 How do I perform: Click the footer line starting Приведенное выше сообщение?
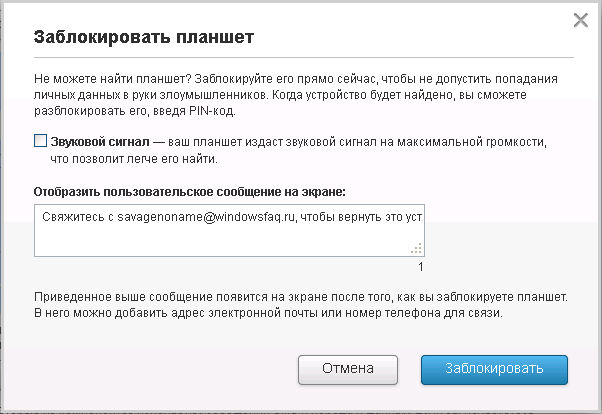pos(300,297)
